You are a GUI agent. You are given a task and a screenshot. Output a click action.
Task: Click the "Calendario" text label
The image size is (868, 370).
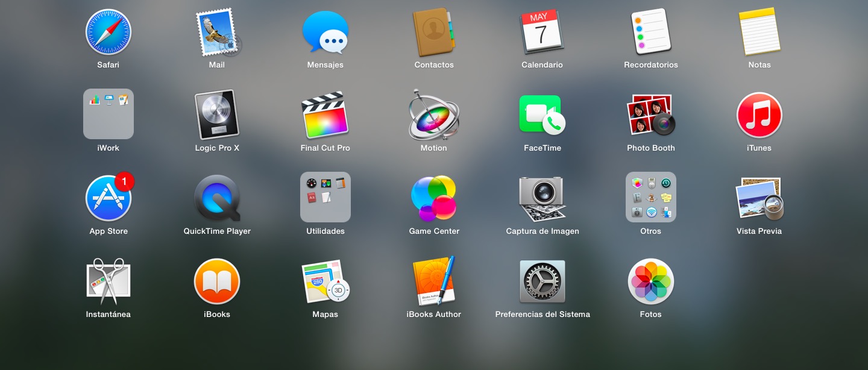(x=542, y=65)
